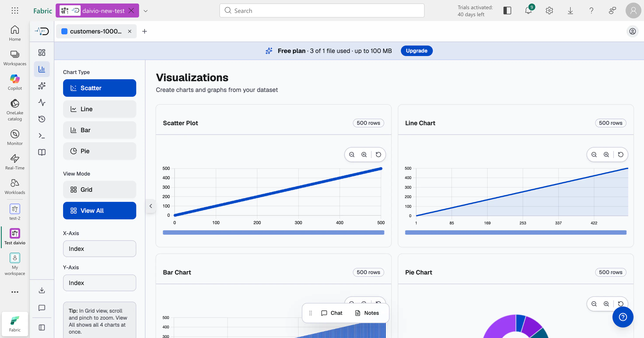Image resolution: width=644 pixels, height=338 pixels.
Task: Click the Line Chart range slider bar
Action: click(x=516, y=232)
